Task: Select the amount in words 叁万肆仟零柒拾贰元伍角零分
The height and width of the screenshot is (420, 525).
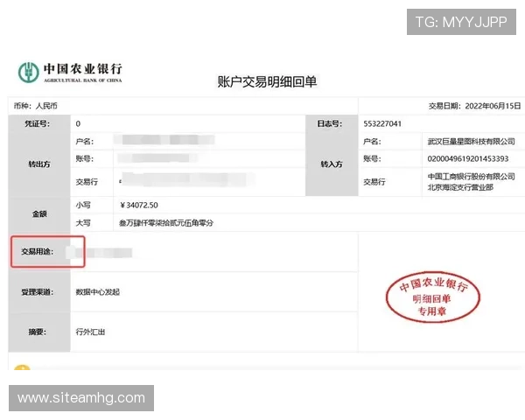Action: pos(166,223)
